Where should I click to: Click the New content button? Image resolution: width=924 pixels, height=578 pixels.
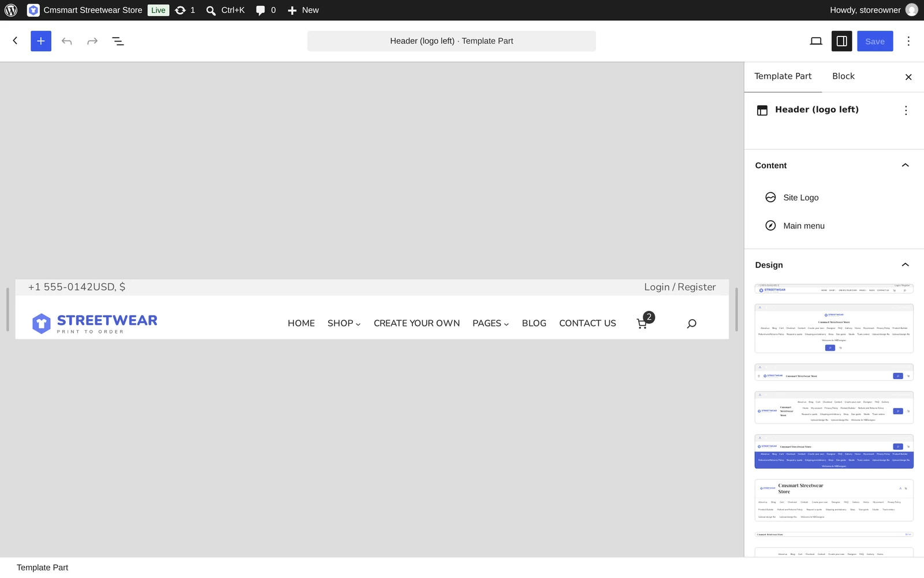click(x=303, y=10)
